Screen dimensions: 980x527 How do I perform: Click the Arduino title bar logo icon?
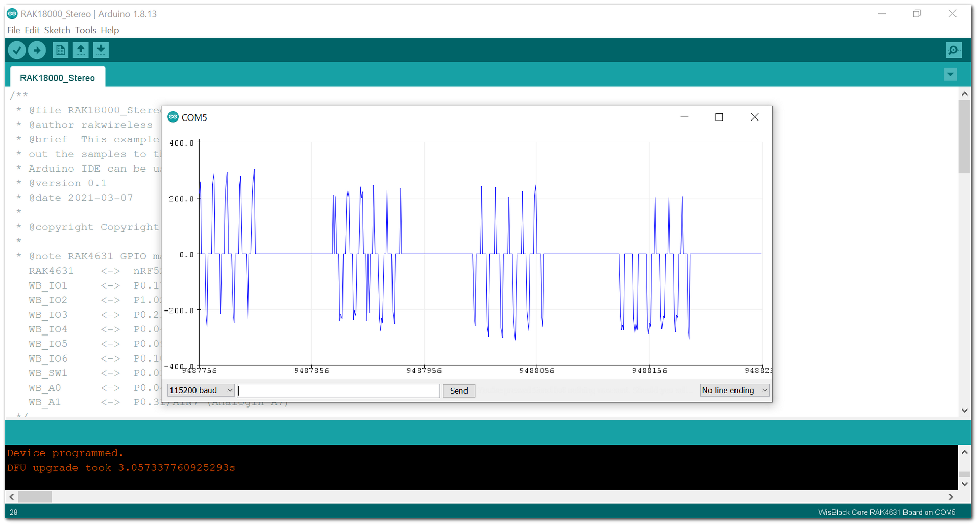pyautogui.click(x=12, y=14)
